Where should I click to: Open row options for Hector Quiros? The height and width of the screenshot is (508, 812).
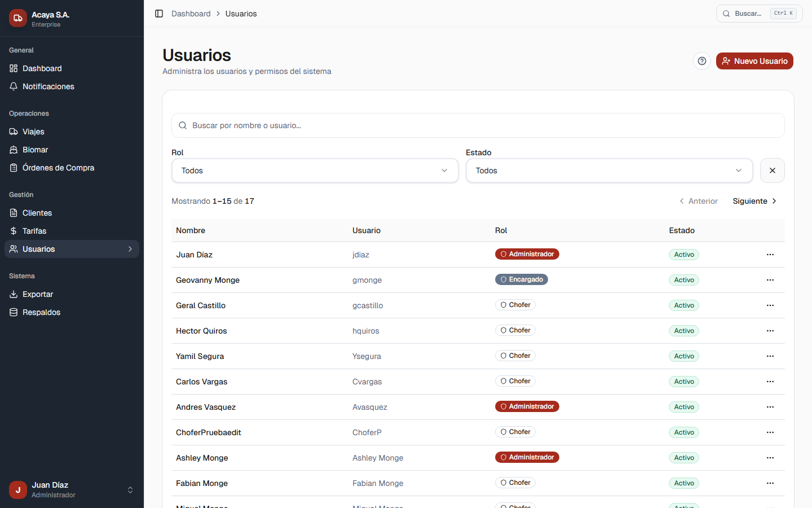pyautogui.click(x=770, y=331)
